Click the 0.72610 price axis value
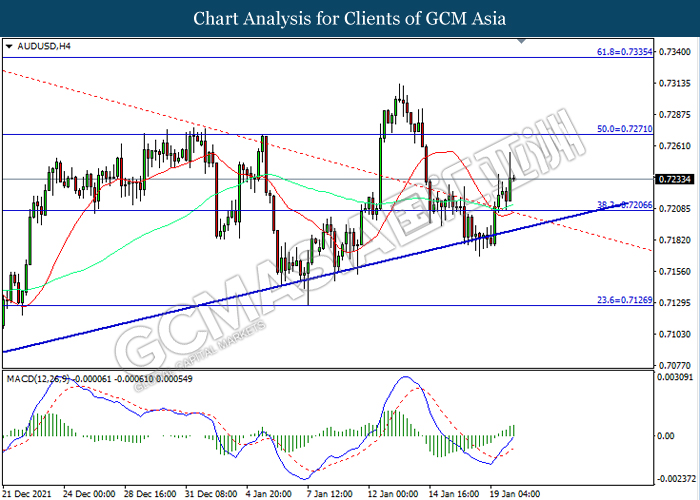 pyautogui.click(x=675, y=146)
